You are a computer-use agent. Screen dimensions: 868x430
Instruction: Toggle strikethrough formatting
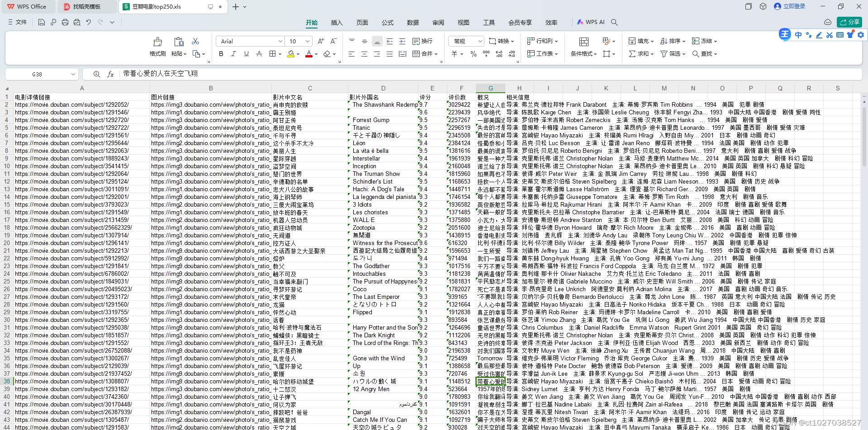click(259, 54)
